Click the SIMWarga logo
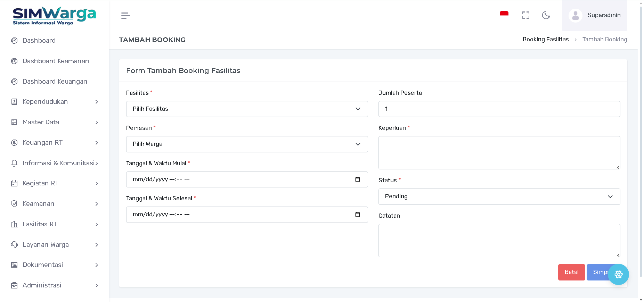Screen dimensions: 644x302 [54, 16]
